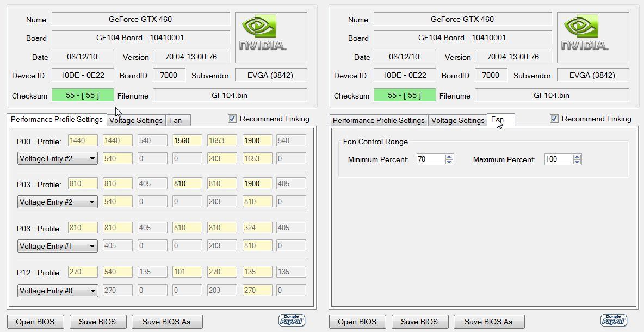
Task: Increase Minimum Percent with the up arrow
Action: click(x=449, y=157)
